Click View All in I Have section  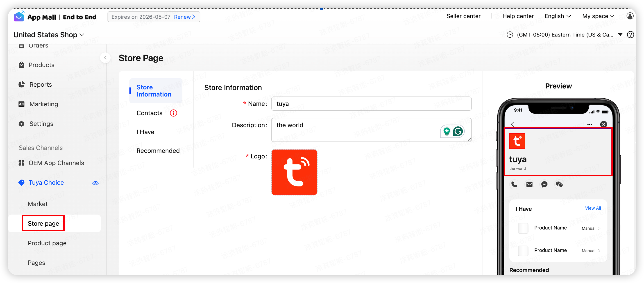click(593, 208)
